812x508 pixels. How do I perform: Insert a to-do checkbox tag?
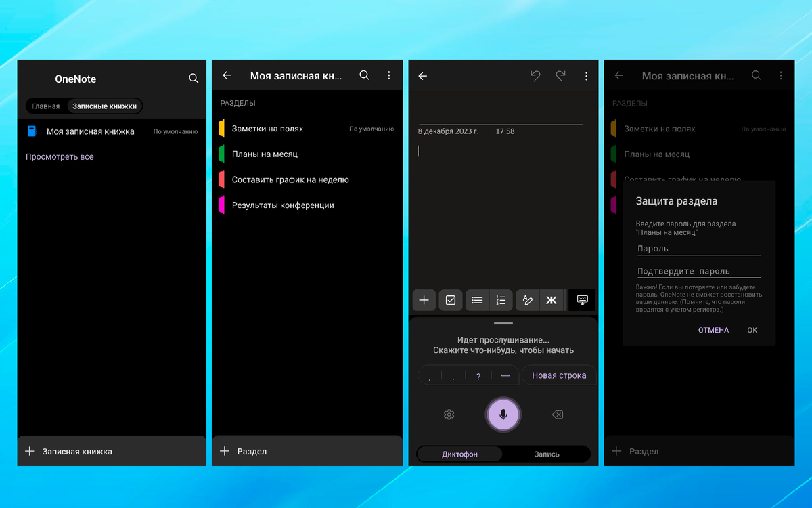(451, 300)
